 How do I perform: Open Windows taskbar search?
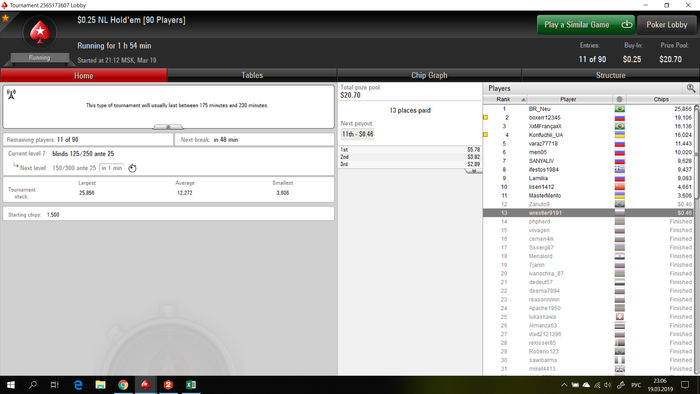[x=33, y=385]
